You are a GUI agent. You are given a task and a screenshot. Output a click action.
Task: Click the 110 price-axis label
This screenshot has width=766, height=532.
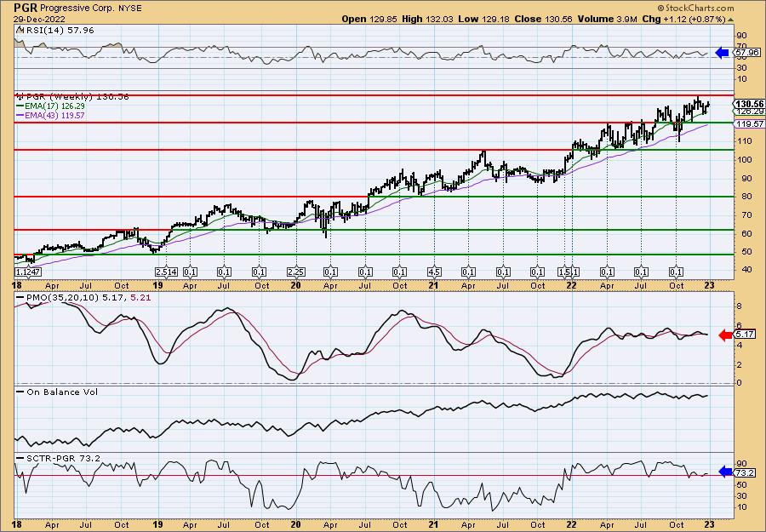[x=743, y=140]
